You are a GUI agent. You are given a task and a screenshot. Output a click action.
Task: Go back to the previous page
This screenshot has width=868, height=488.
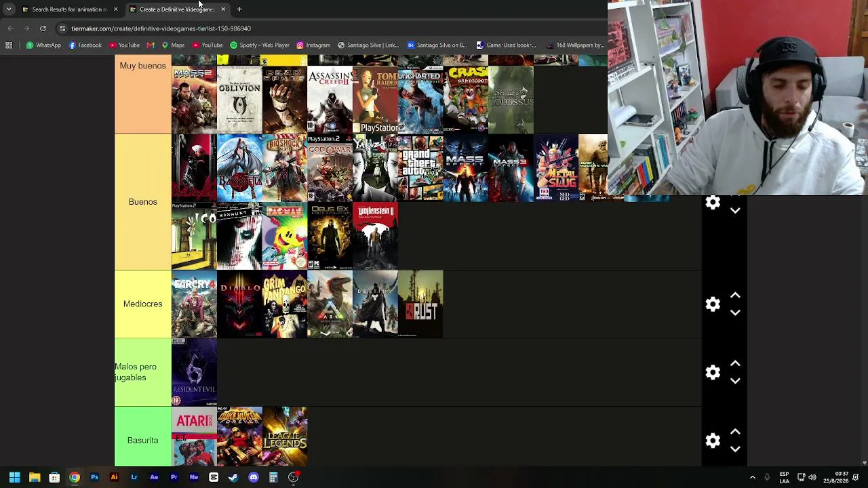(x=10, y=28)
